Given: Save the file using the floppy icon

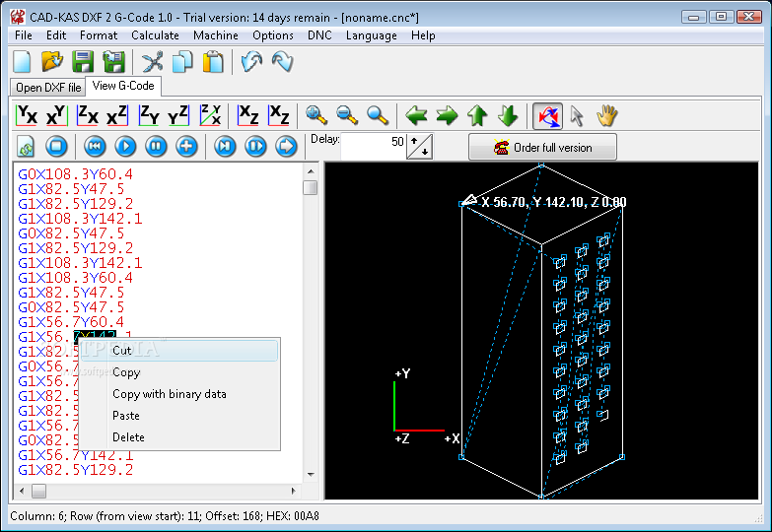Looking at the screenshot, I should (x=83, y=62).
